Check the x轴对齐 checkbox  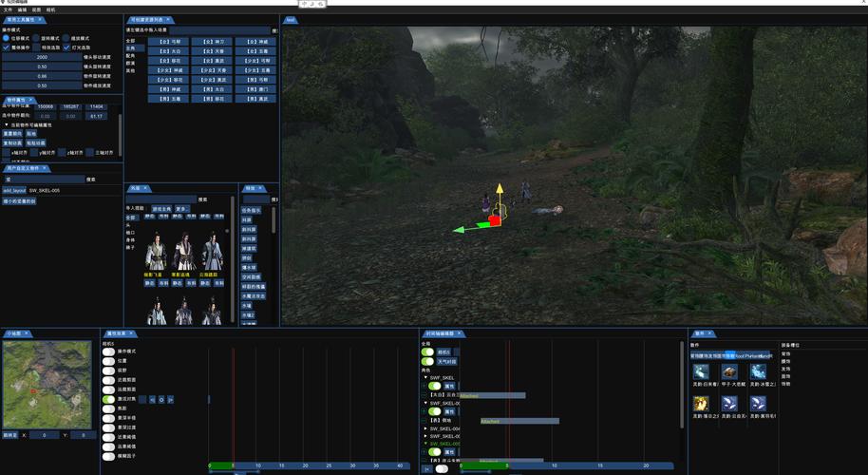tap(6, 152)
